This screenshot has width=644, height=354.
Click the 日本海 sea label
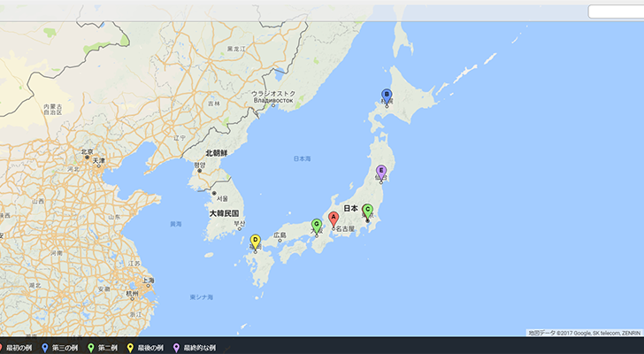pyautogui.click(x=303, y=158)
